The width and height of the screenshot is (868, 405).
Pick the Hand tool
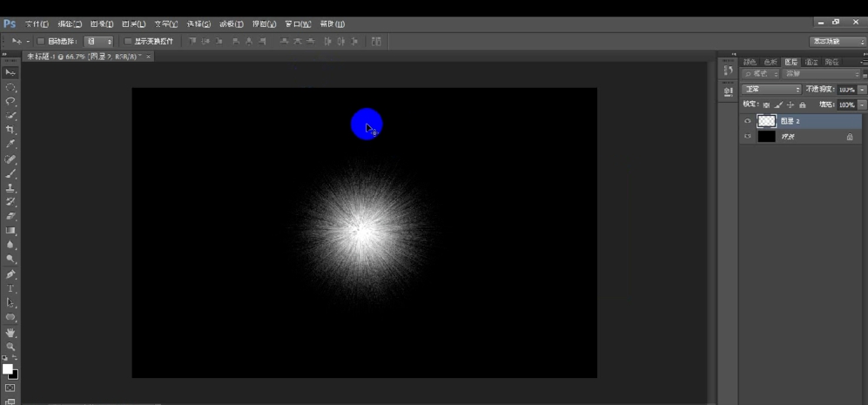point(10,332)
